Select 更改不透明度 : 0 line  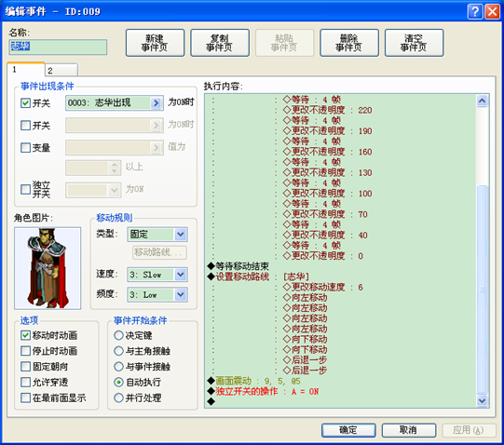322,256
